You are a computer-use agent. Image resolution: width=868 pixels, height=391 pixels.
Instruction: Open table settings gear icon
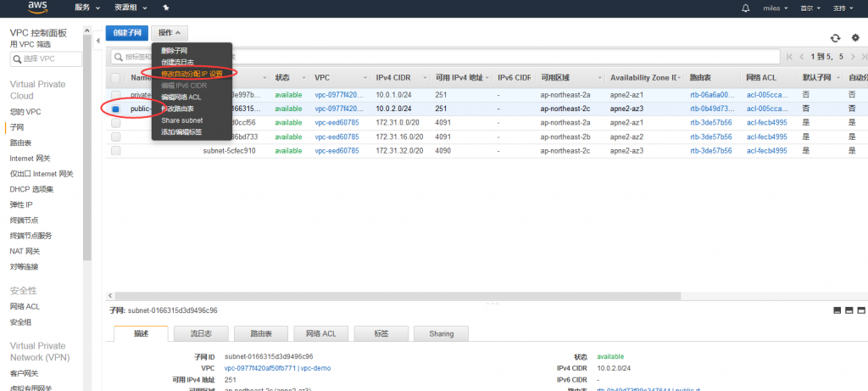pyautogui.click(x=854, y=37)
